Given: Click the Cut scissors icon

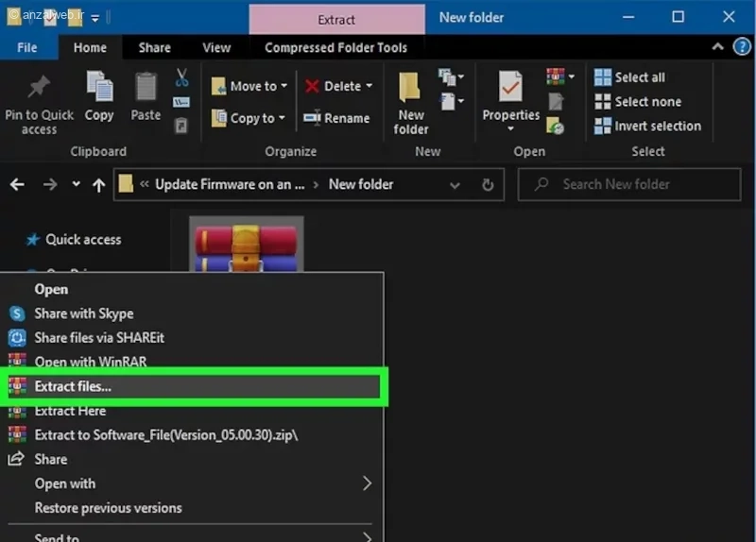Looking at the screenshot, I should point(182,77).
